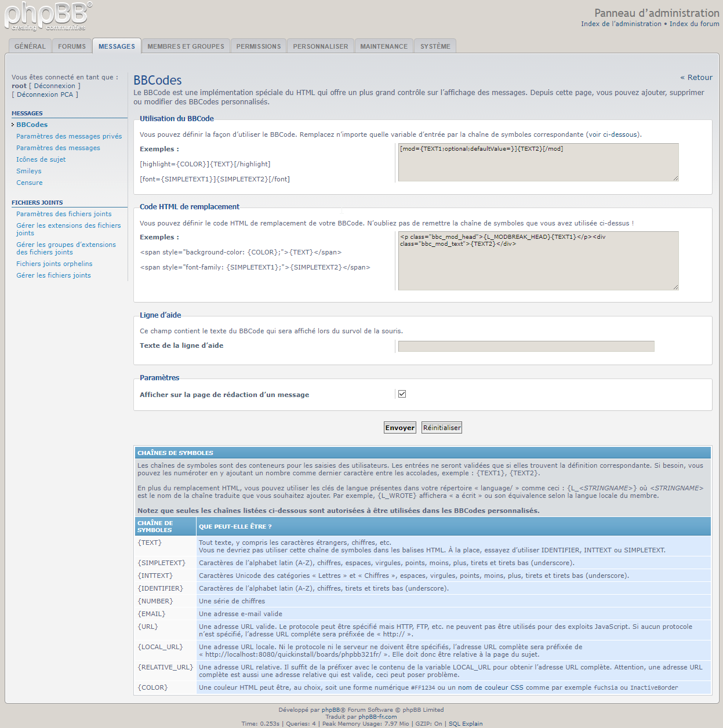Click the « Retour link
Screen dimensions: 723x728
(x=696, y=78)
